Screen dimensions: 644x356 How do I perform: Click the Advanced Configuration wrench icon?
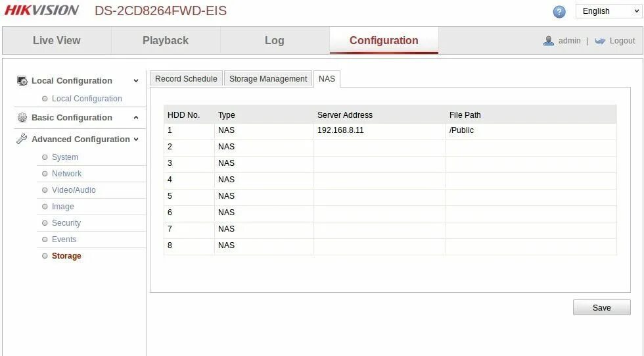click(22, 139)
